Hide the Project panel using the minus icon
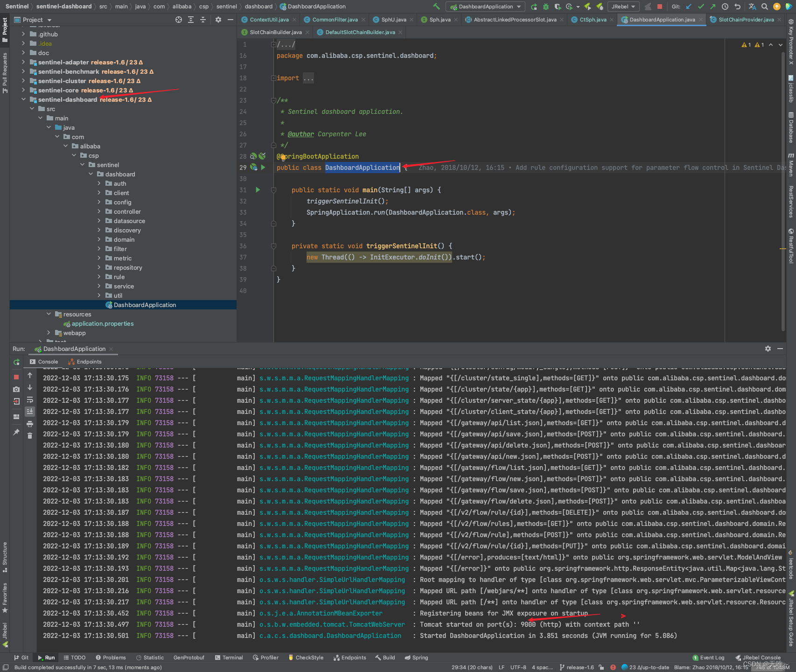Viewport: 796px width, 672px height. [230, 20]
